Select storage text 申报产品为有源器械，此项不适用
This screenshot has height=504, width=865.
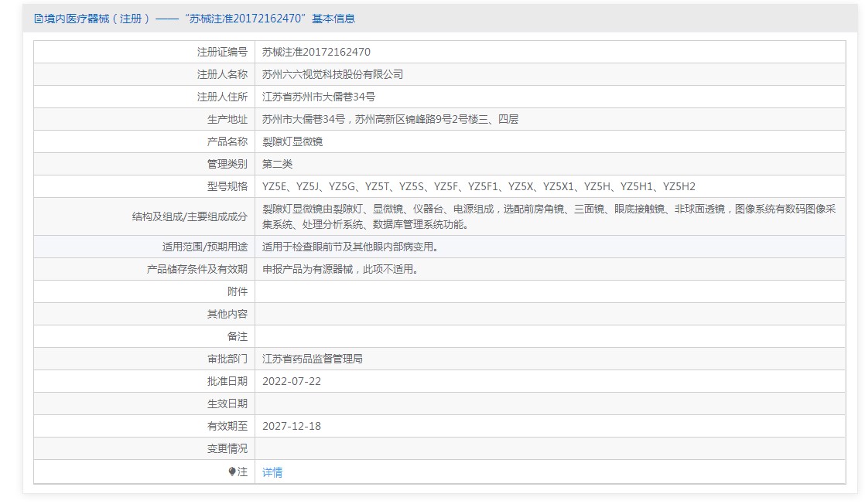pos(342,269)
